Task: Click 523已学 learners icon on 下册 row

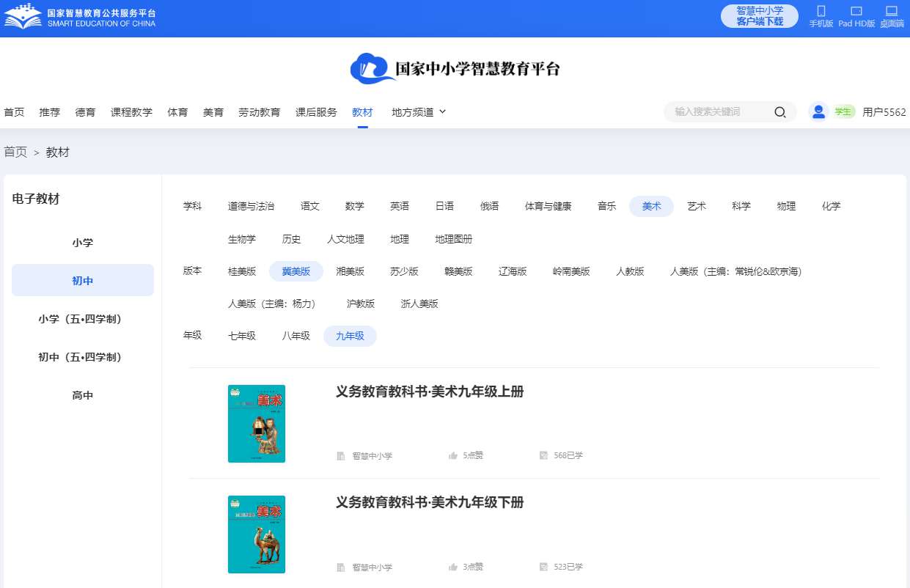Action: pos(543,567)
